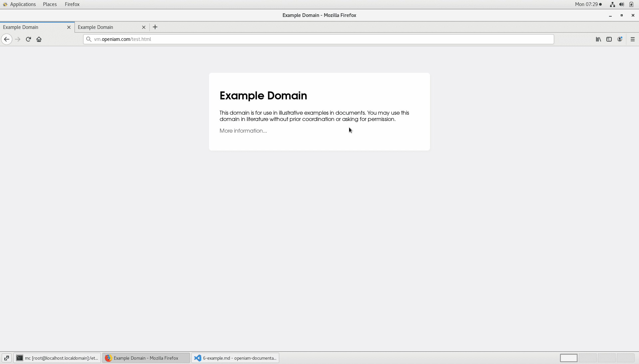The width and height of the screenshot is (639, 364).
Task: Click the volume speaker tray icon
Action: (621, 4)
